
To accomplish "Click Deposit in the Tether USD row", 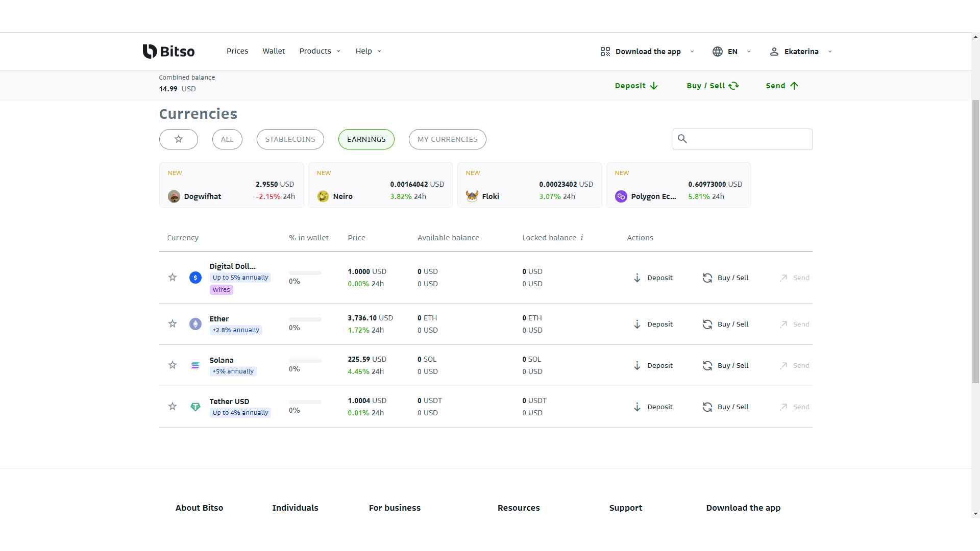I will tap(653, 407).
